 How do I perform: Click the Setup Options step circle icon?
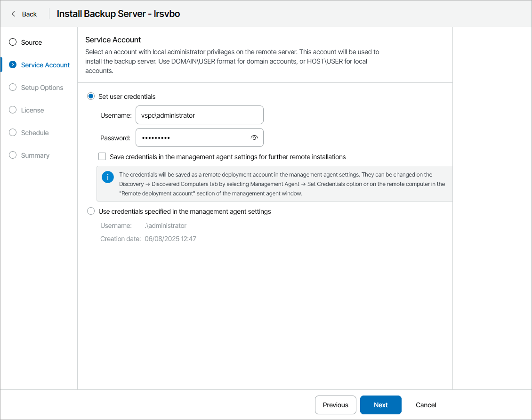click(x=13, y=87)
